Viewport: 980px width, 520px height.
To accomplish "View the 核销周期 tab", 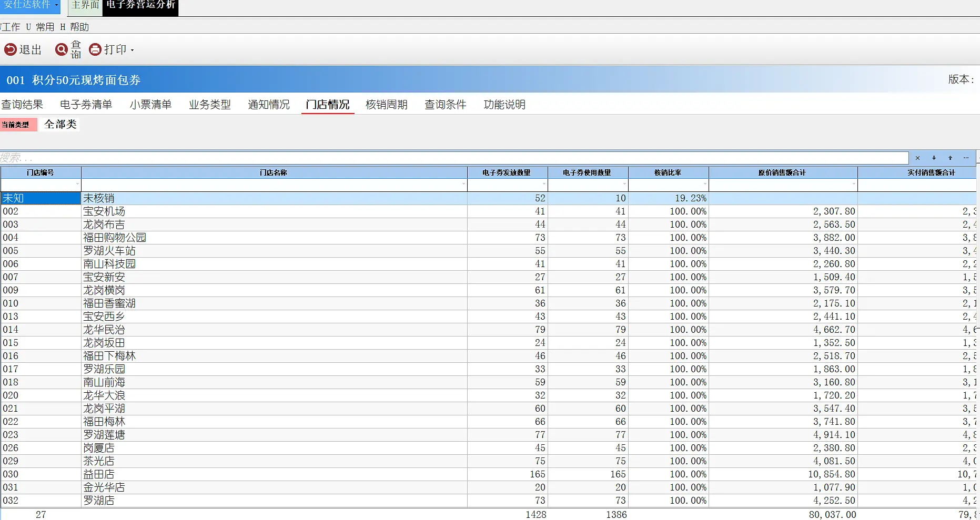I will [x=387, y=105].
